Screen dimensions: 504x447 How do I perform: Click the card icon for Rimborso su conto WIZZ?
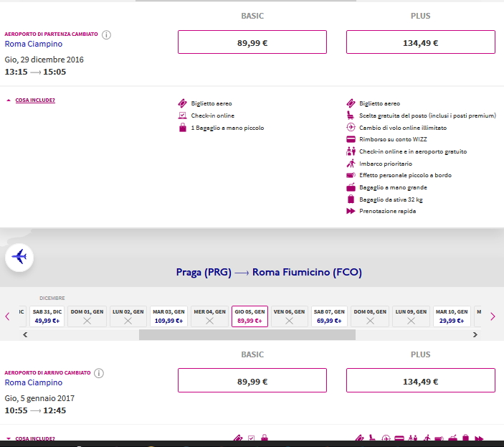tap(351, 139)
